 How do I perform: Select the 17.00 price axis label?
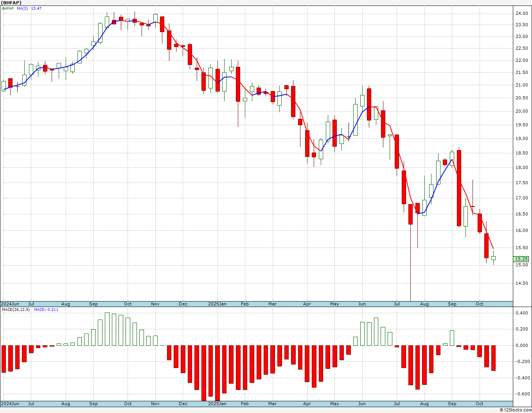pos(522,198)
